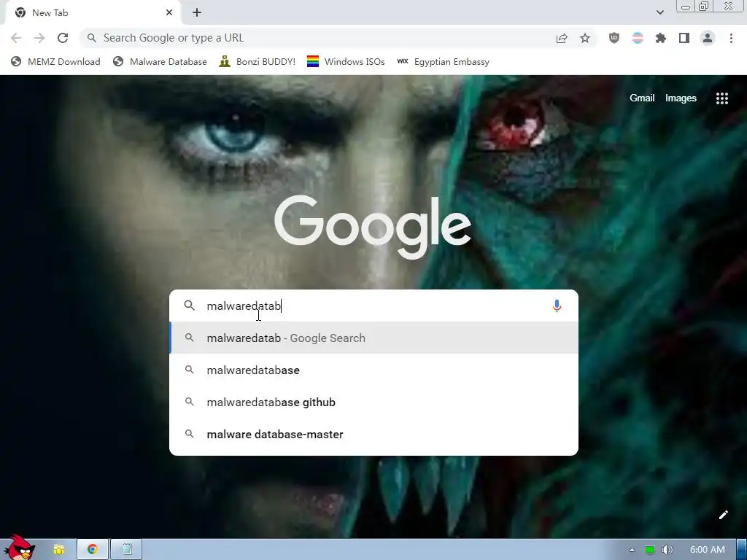Go forward to the next page
Screen dimensions: 747x560
point(39,38)
